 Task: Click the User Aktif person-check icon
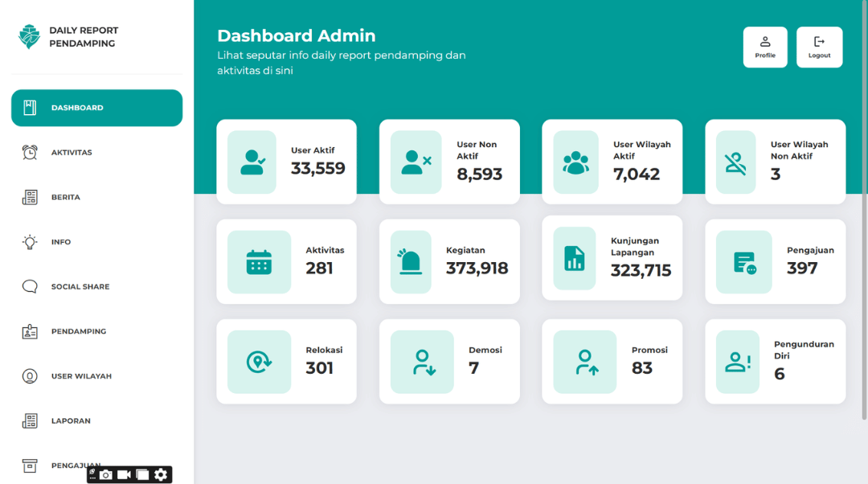click(252, 162)
